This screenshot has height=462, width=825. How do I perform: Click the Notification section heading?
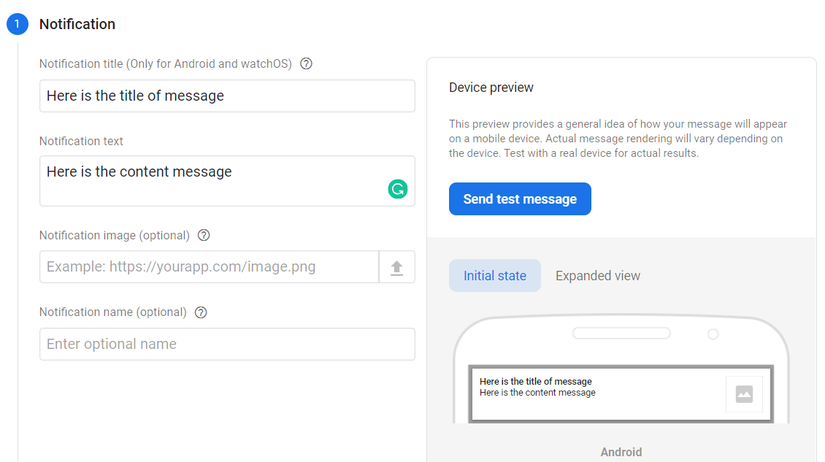[77, 24]
